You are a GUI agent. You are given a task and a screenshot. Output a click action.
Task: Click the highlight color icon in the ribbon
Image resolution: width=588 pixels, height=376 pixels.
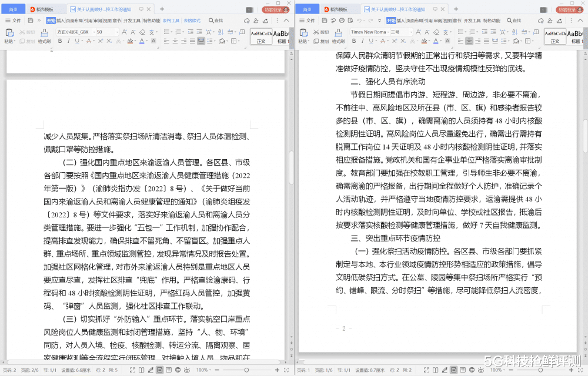[131, 41]
